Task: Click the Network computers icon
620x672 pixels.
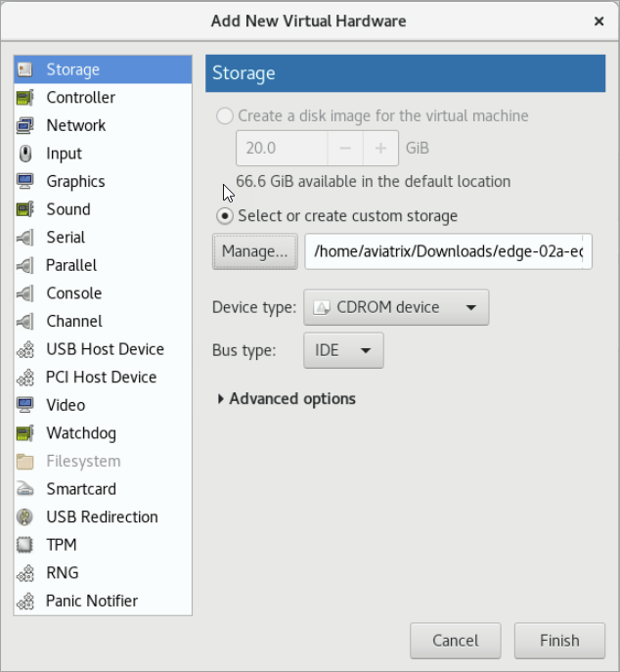Action: click(x=24, y=125)
